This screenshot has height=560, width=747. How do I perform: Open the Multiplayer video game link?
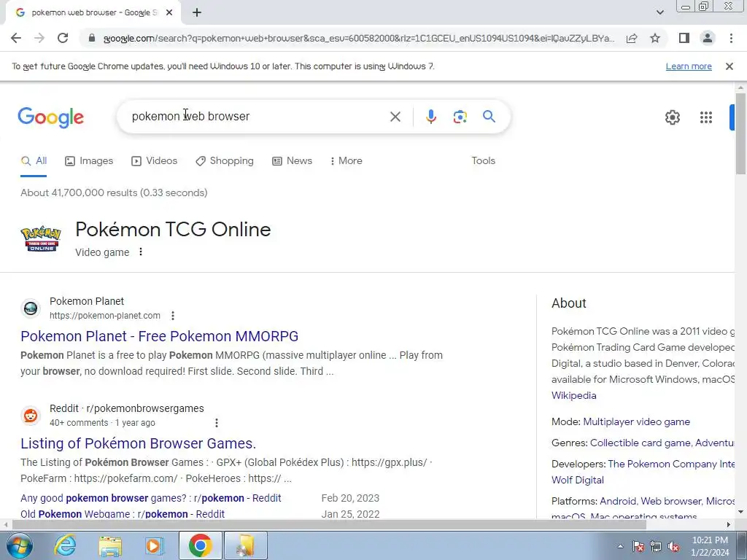(x=636, y=422)
